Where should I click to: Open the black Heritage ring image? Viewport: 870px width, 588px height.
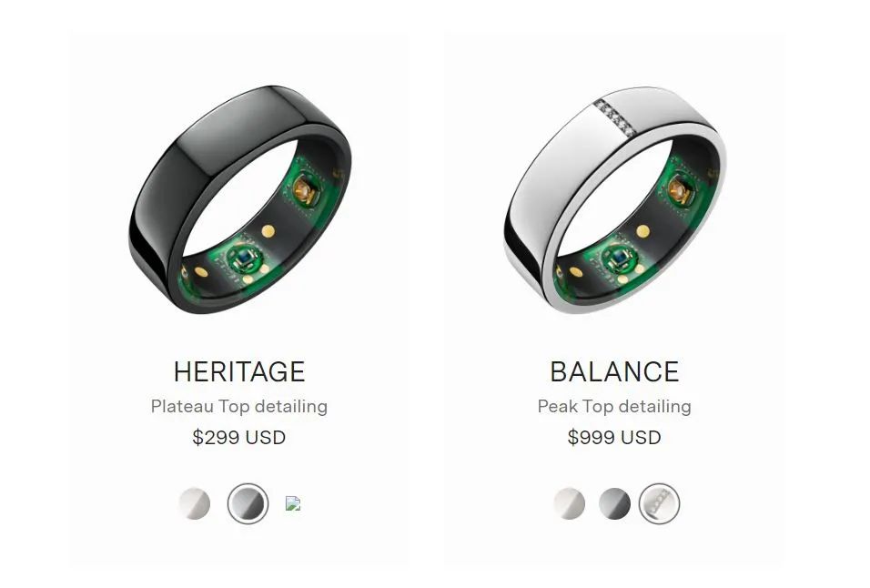[x=239, y=199]
